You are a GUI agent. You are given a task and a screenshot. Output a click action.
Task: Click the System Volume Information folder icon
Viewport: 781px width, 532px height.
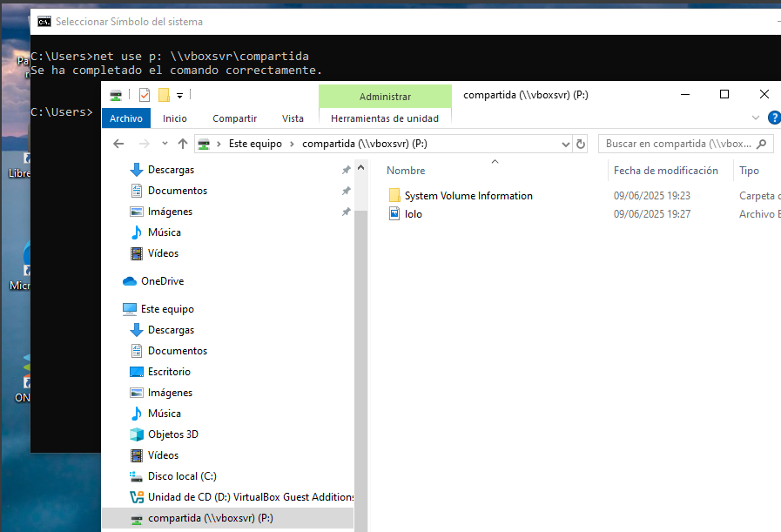394,195
